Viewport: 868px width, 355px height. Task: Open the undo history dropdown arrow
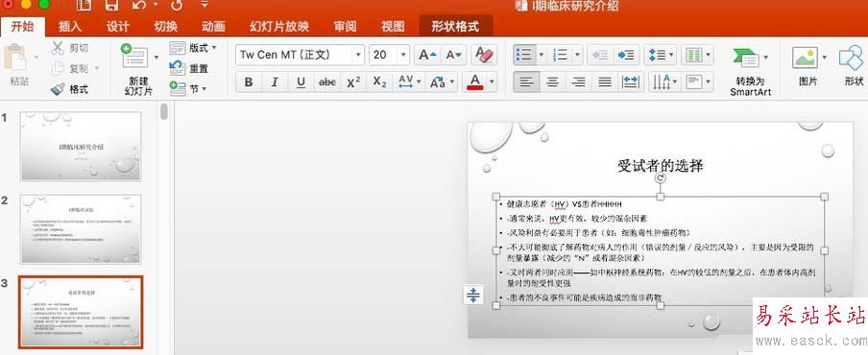[x=155, y=6]
